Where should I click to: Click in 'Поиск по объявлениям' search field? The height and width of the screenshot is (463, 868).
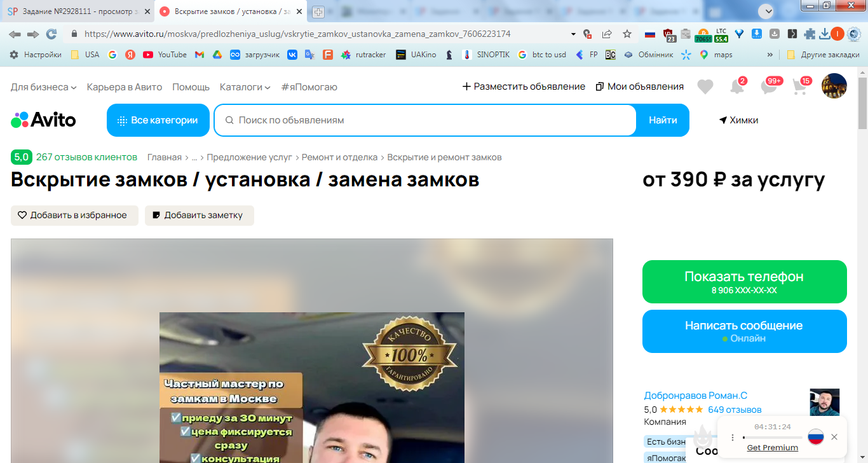(426, 120)
